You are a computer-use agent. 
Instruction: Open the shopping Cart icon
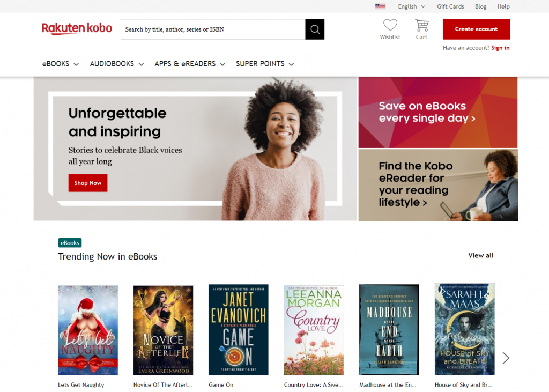[x=421, y=25]
